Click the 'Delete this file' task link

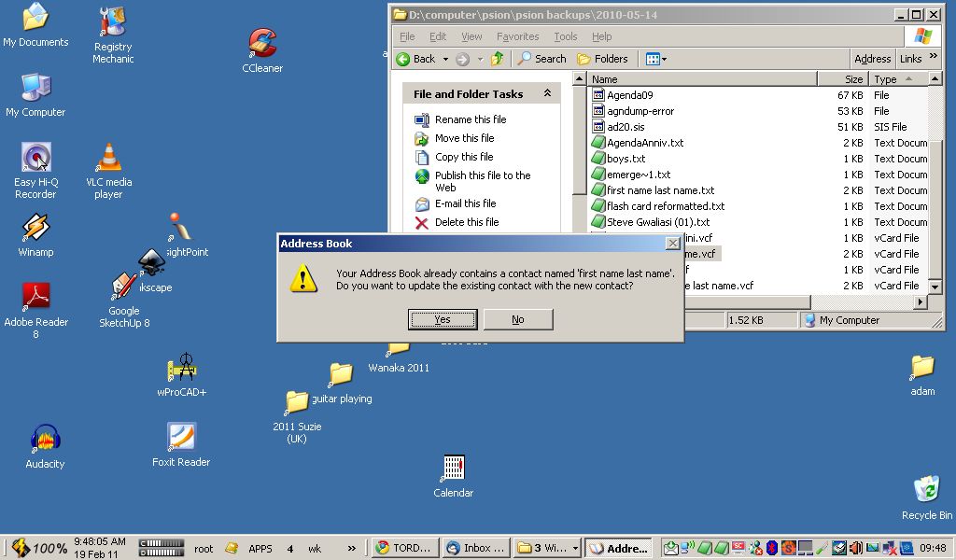coord(466,222)
